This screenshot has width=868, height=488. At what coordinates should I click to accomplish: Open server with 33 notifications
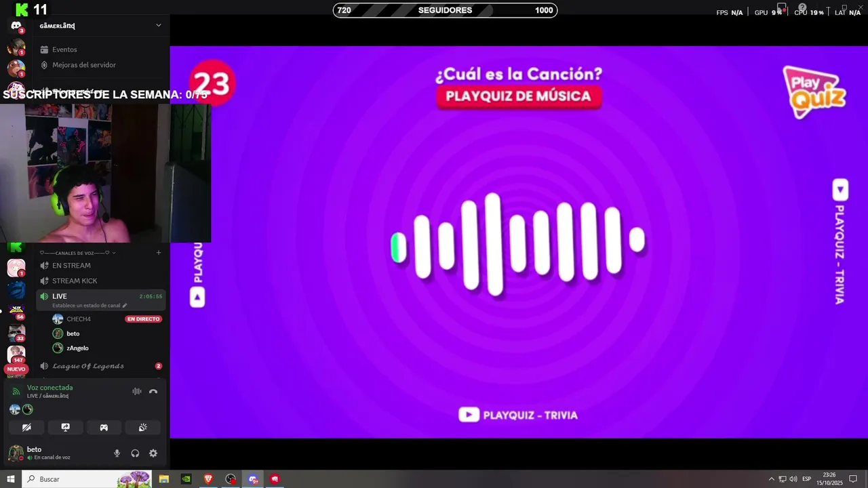16,333
